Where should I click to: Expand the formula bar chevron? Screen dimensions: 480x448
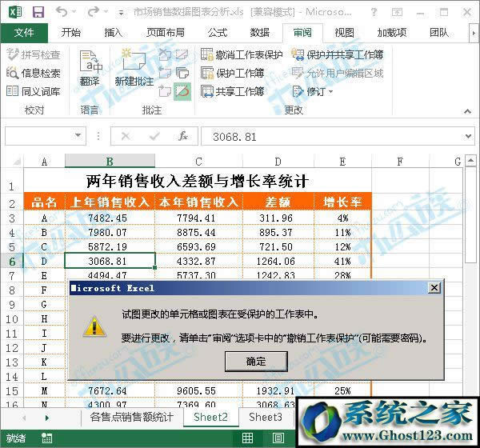point(468,136)
